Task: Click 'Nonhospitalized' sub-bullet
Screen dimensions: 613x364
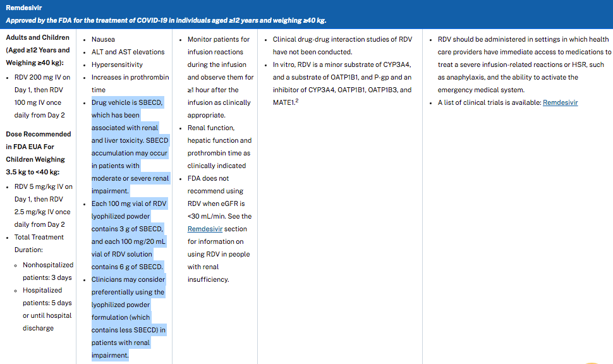Action: [47, 265]
